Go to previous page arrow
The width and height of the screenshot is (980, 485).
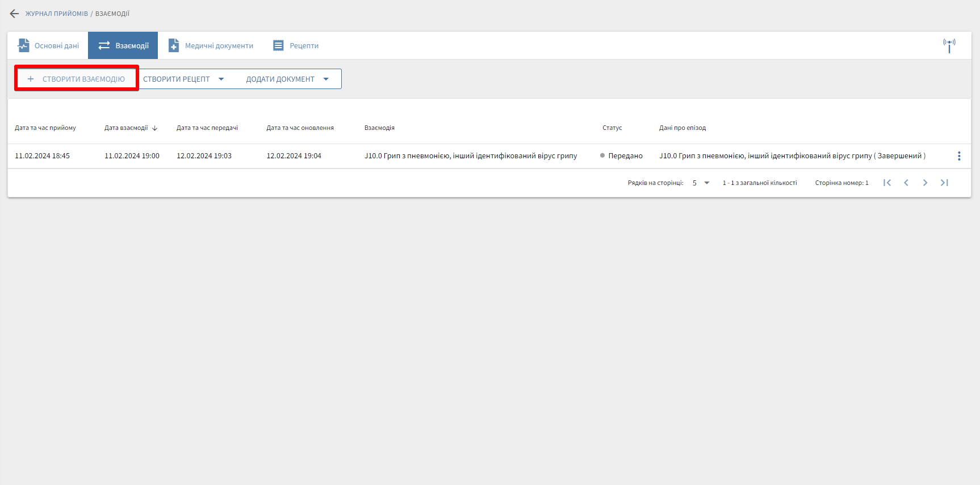906,183
